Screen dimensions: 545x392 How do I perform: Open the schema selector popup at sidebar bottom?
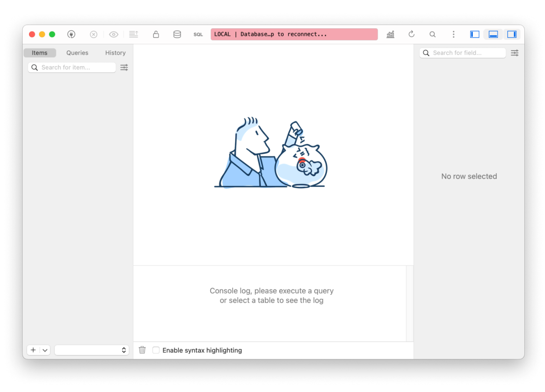(92, 350)
